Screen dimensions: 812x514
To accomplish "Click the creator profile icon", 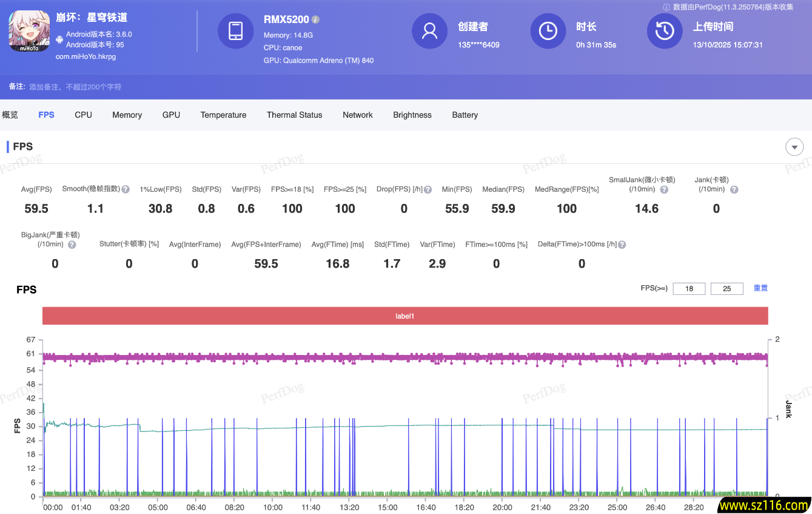I will (x=429, y=31).
